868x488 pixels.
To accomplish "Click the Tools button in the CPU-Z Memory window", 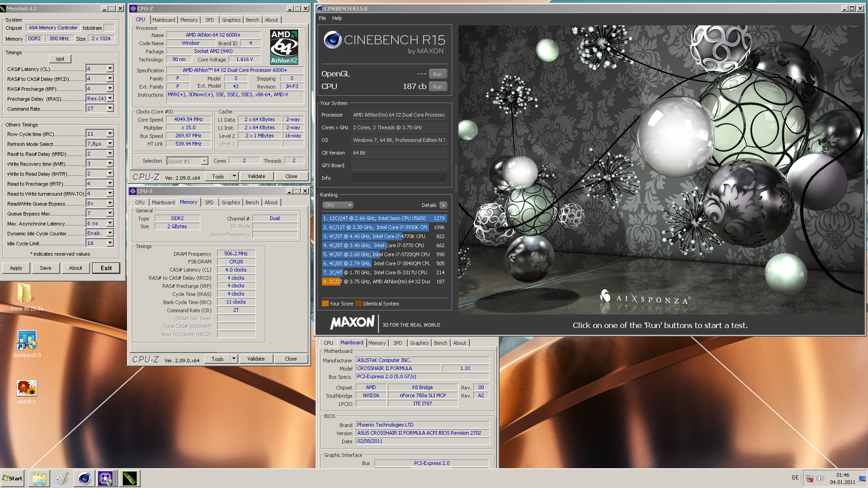I will point(217,359).
